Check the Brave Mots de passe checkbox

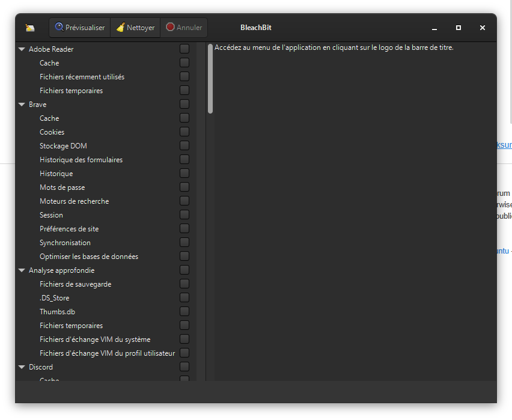click(184, 187)
